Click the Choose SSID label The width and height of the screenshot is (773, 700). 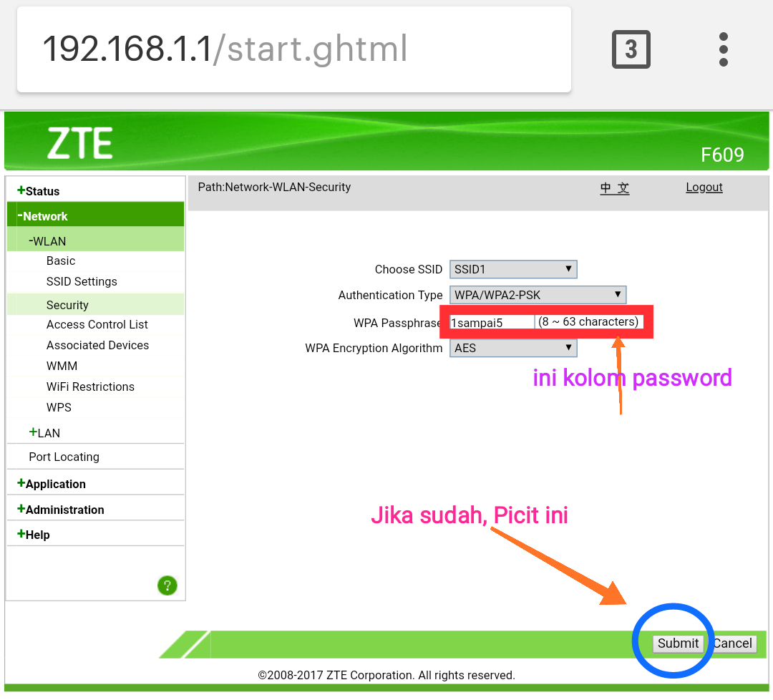coord(408,269)
